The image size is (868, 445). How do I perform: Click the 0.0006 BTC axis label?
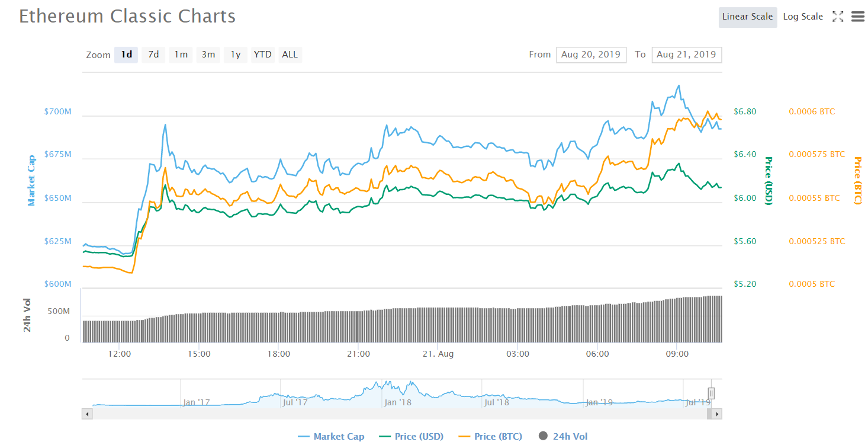tap(812, 111)
